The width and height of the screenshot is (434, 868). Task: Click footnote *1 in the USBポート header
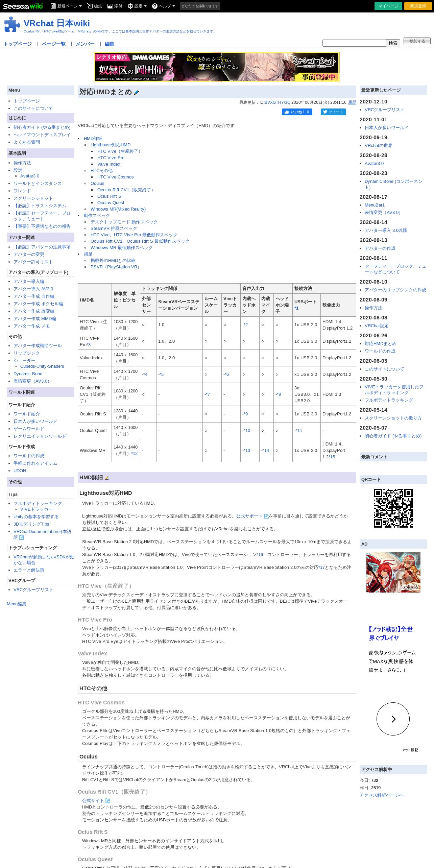(x=296, y=308)
